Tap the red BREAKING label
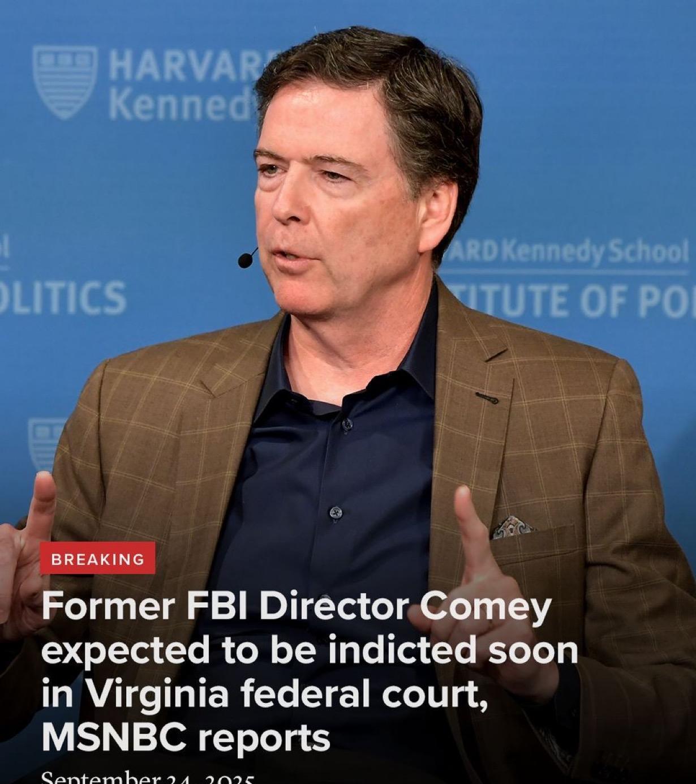This screenshot has width=696, height=784. [x=97, y=558]
